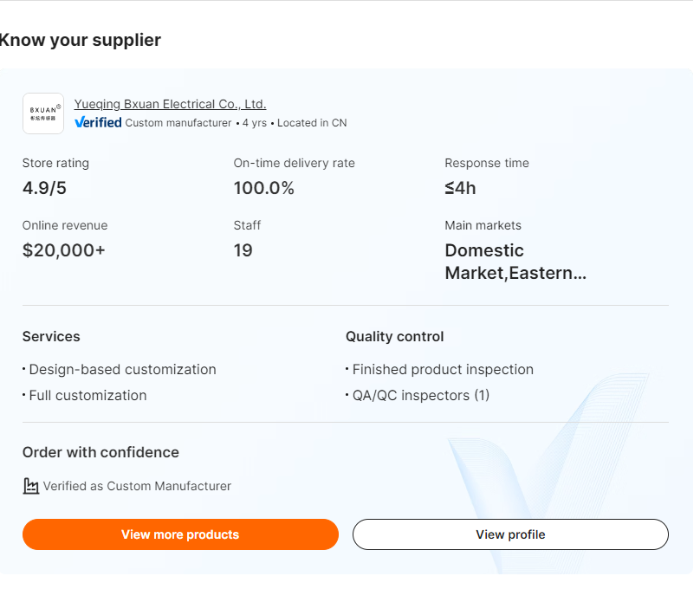Click the factory verification icon near Order with confidence
Screen dimensions: 700x602
pos(30,486)
